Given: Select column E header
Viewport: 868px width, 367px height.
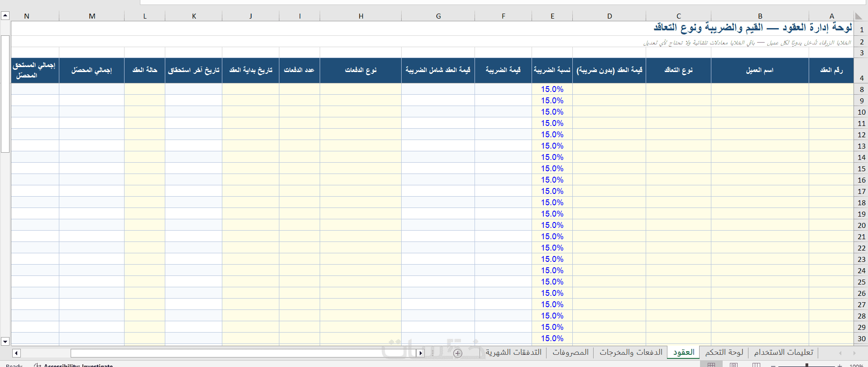Looking at the screenshot, I should pos(552,16).
